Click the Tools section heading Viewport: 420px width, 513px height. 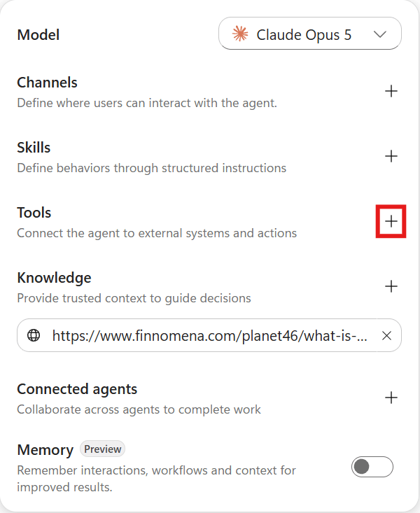click(x=34, y=213)
